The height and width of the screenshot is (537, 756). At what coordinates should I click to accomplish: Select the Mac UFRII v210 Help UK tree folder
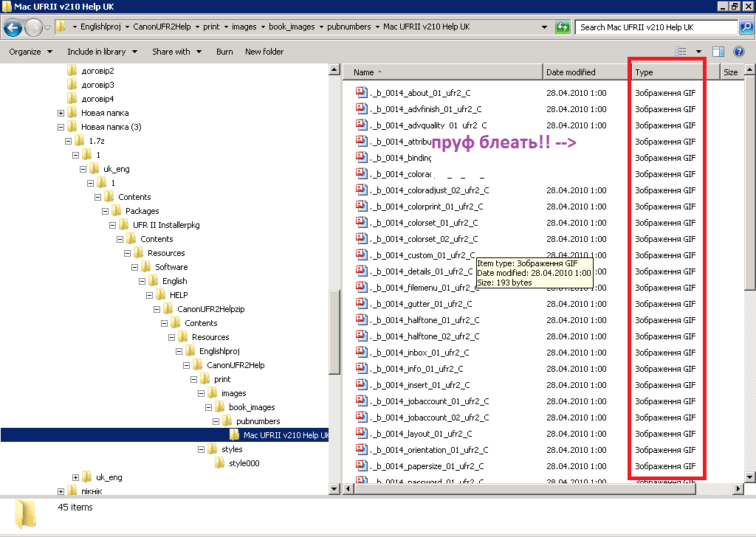coord(286,435)
